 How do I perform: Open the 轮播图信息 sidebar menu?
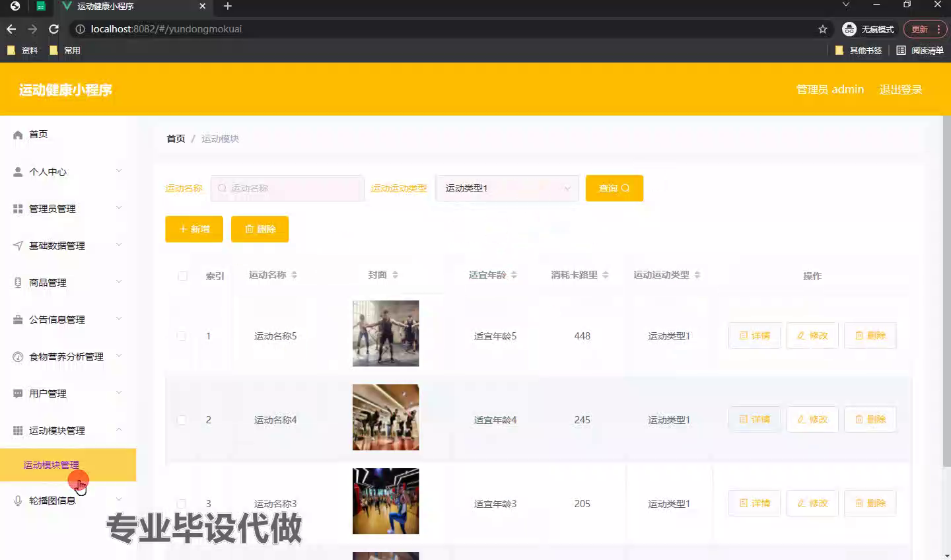pos(68,501)
